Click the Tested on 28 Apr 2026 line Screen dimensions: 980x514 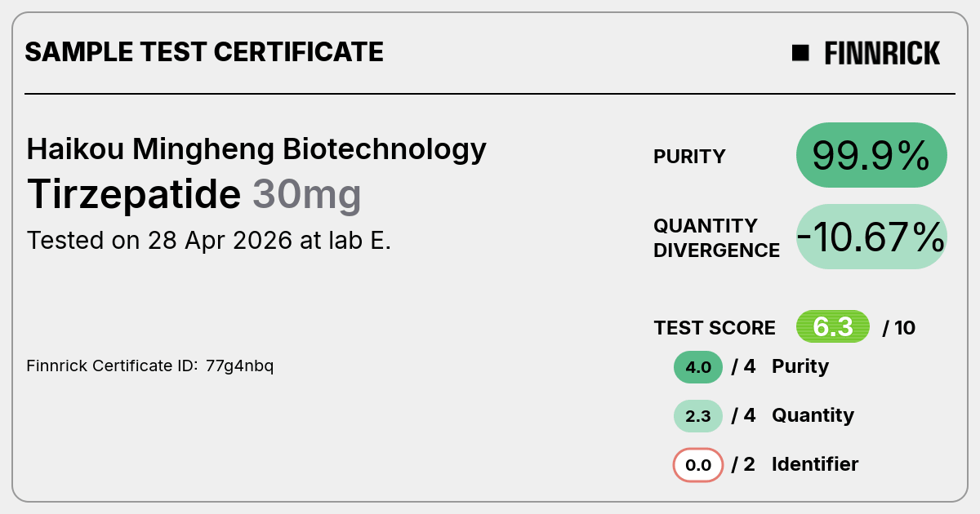(209, 241)
